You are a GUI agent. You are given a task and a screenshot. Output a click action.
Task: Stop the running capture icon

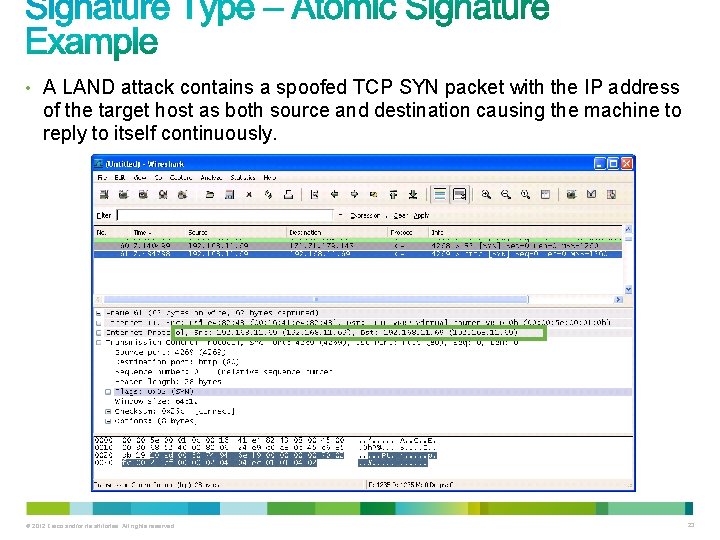pyautogui.click(x=163, y=195)
